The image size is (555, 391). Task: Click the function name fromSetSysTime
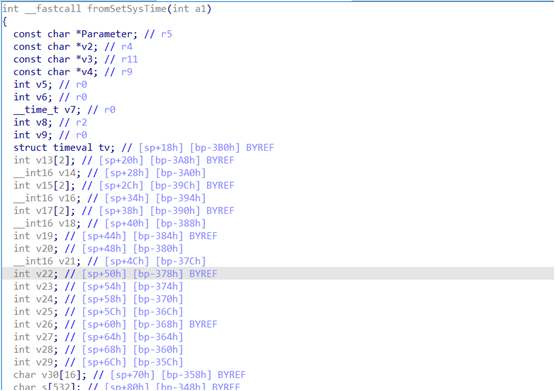point(126,8)
